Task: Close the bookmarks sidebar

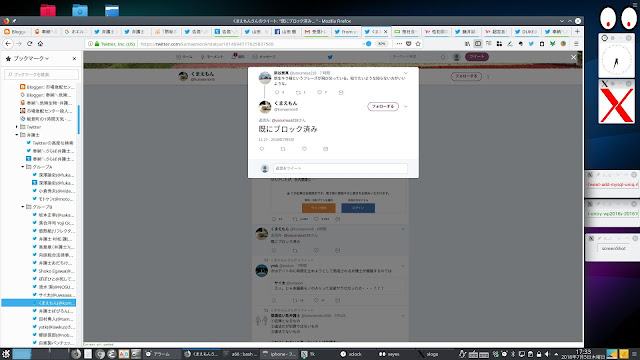Action: click(x=74, y=58)
